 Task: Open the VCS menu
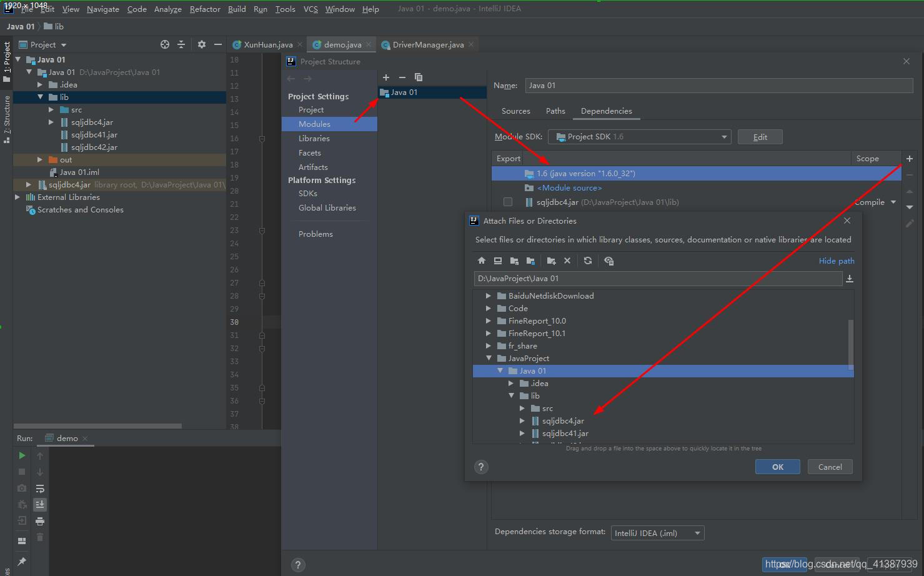pyautogui.click(x=310, y=9)
